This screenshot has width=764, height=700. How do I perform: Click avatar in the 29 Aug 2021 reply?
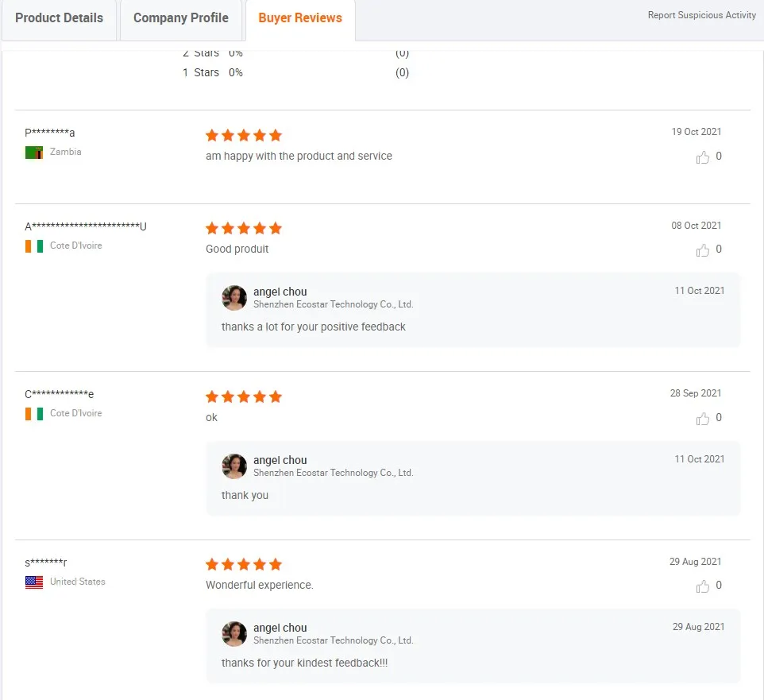tap(234, 634)
